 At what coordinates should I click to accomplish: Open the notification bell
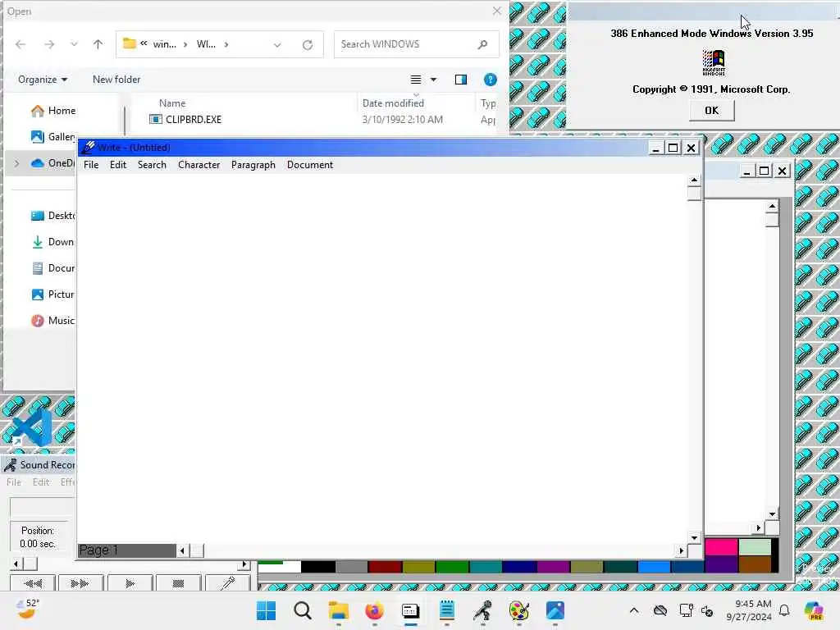[x=784, y=610]
